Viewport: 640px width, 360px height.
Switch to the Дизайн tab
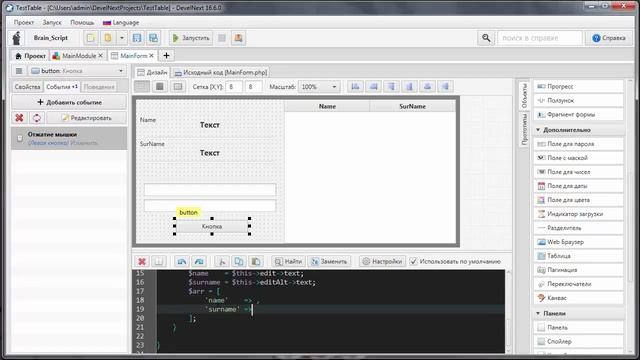(153, 72)
